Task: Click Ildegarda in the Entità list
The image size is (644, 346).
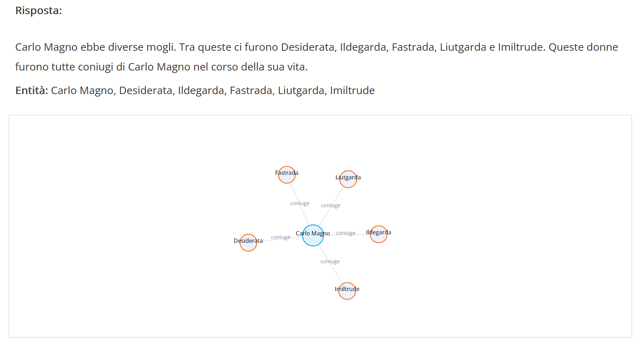Action: pyautogui.click(x=201, y=91)
